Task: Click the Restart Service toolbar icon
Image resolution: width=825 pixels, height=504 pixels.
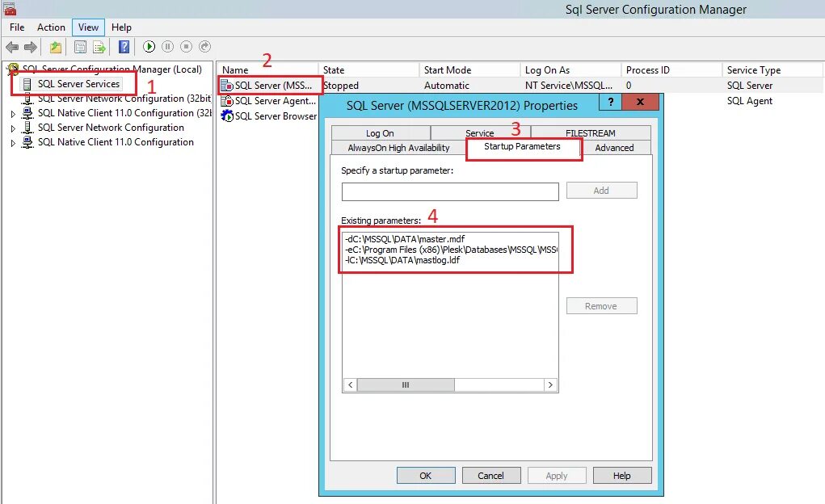Action: pos(204,47)
